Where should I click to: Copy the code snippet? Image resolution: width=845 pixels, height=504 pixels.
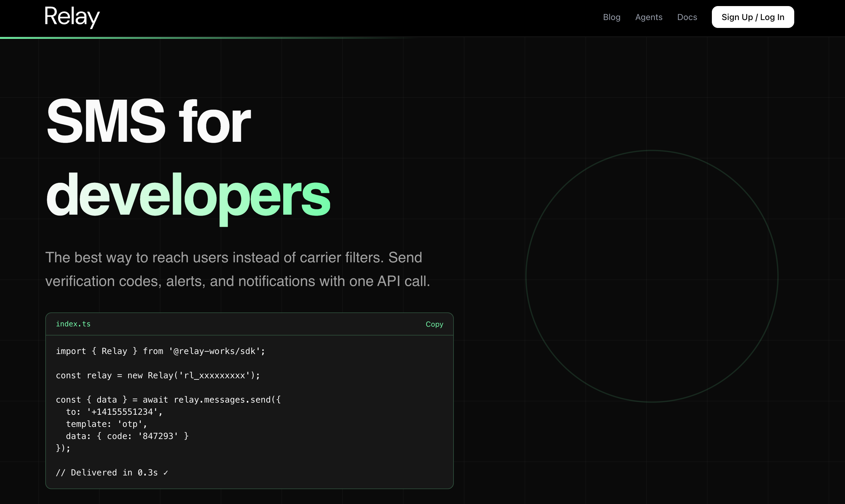pyautogui.click(x=434, y=324)
